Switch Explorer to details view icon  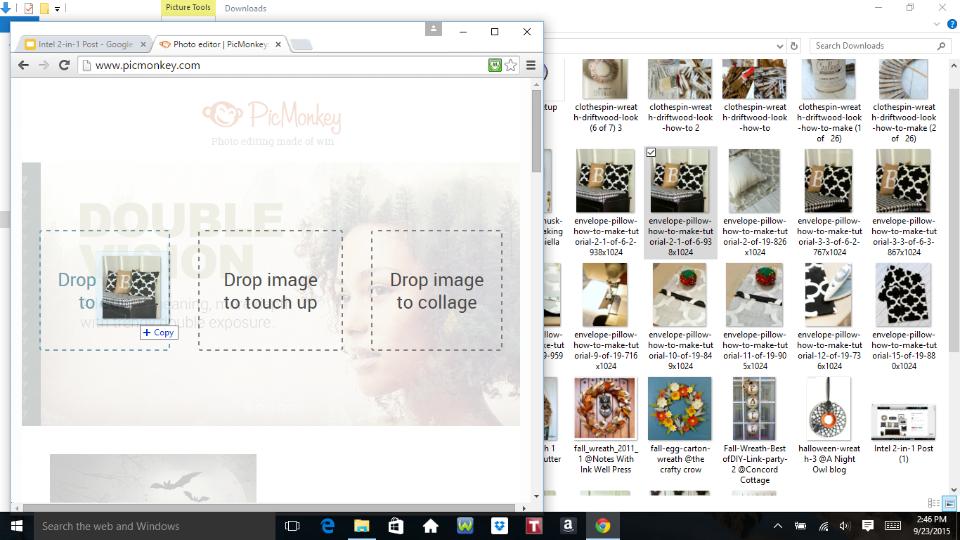coord(934,503)
